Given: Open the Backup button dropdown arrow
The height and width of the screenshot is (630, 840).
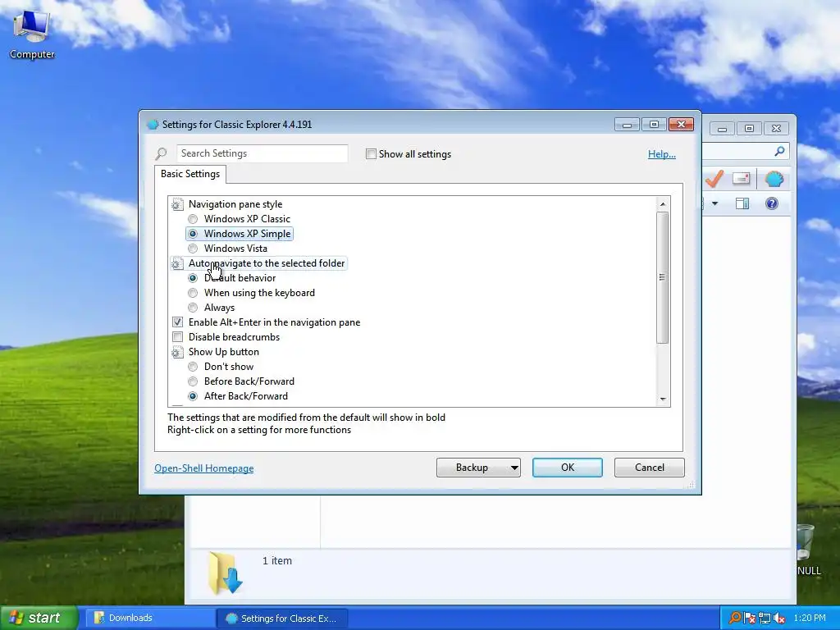Looking at the screenshot, I should [514, 468].
